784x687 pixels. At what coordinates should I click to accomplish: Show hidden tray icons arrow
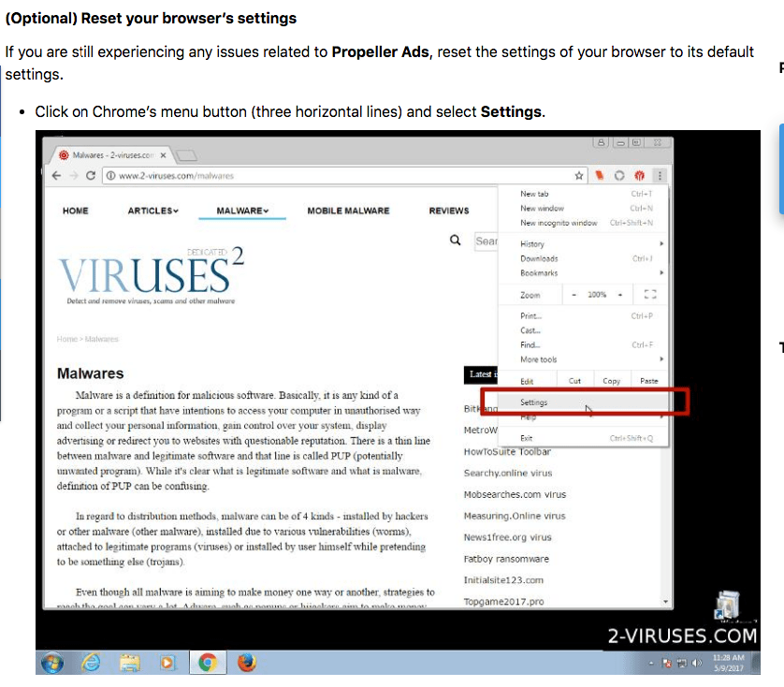[651, 664]
